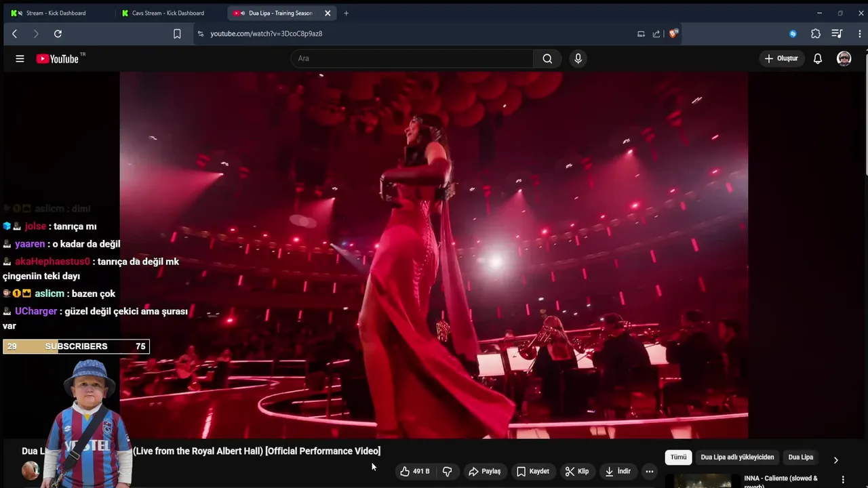Open a new browser tab

pyautogui.click(x=346, y=13)
